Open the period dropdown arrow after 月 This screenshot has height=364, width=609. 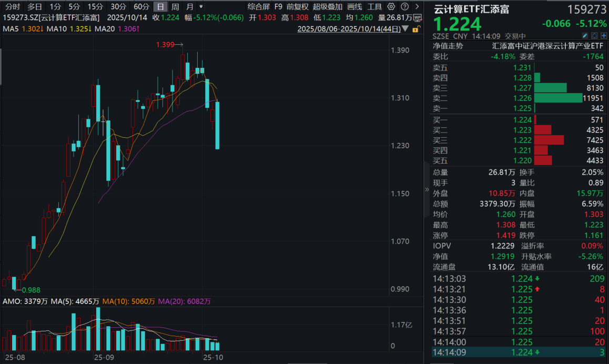tap(200, 7)
